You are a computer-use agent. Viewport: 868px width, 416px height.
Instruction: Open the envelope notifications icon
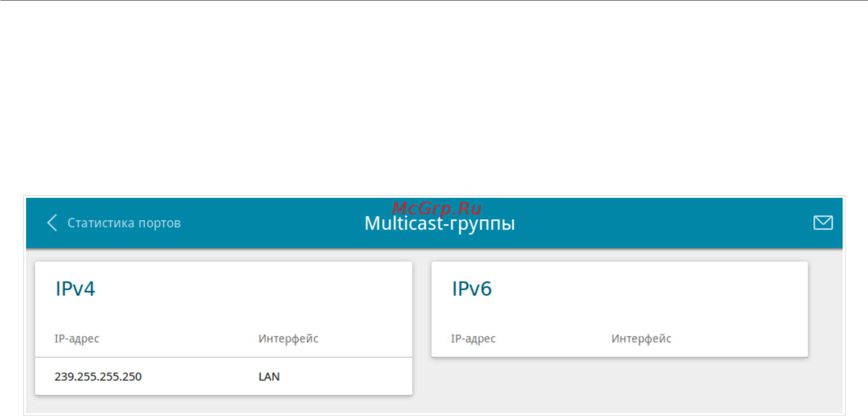pos(823,223)
